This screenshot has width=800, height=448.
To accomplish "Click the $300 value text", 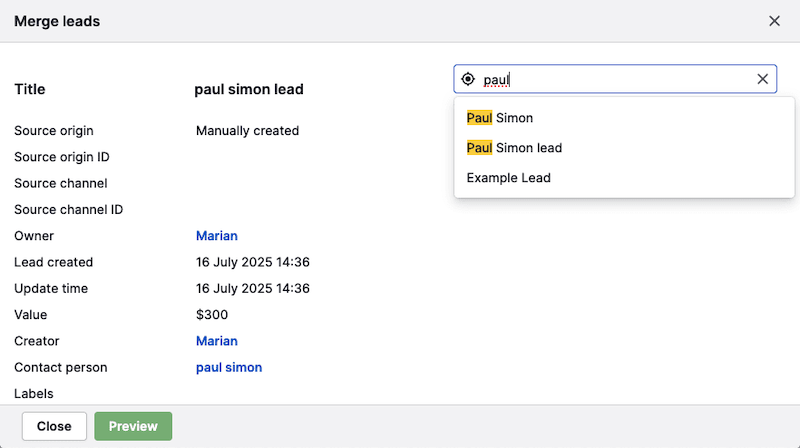I will click(x=212, y=315).
